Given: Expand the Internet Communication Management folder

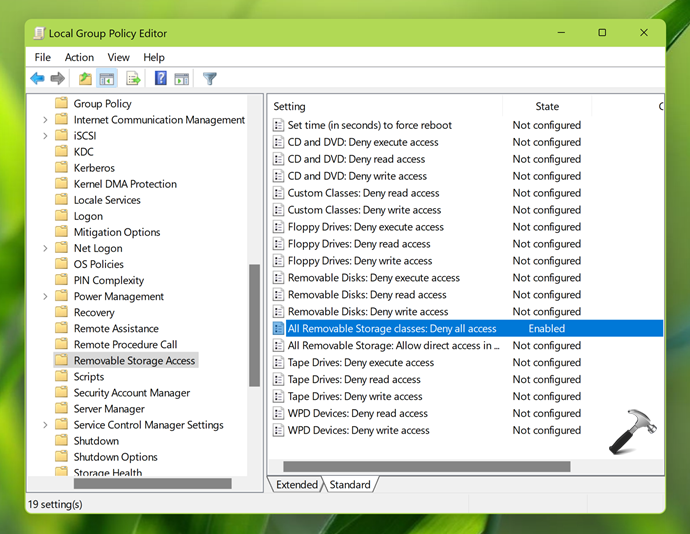Looking at the screenshot, I should (45, 120).
